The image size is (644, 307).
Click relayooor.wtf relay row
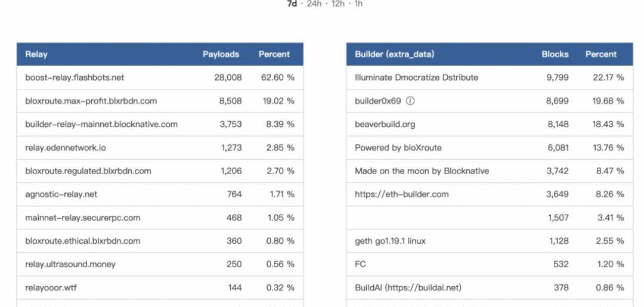[160, 288]
